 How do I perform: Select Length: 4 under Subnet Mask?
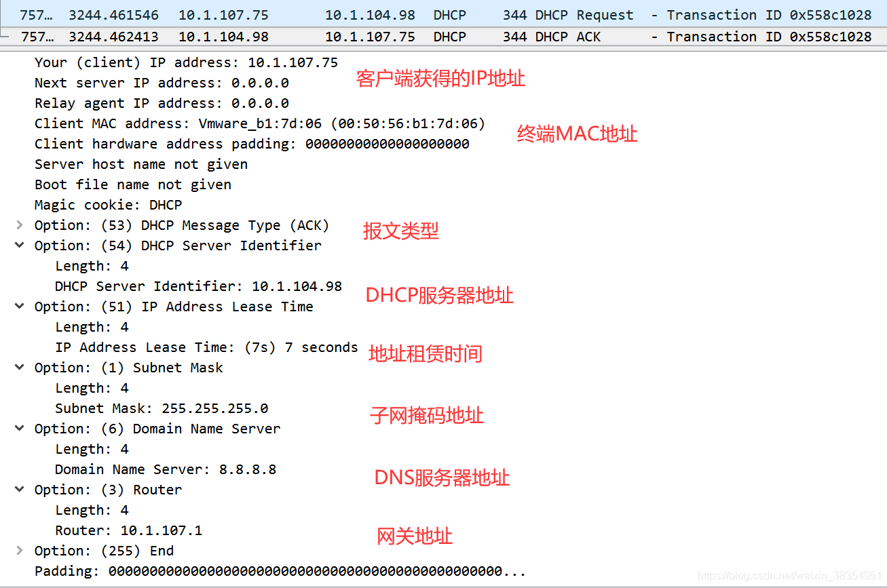tap(92, 388)
